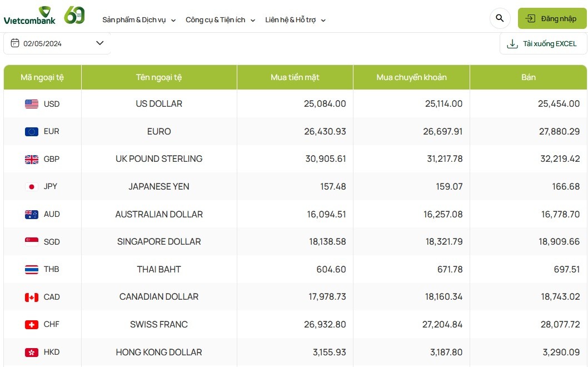
Task: Click the Singapore flag icon beside SGD
Action: (x=32, y=241)
